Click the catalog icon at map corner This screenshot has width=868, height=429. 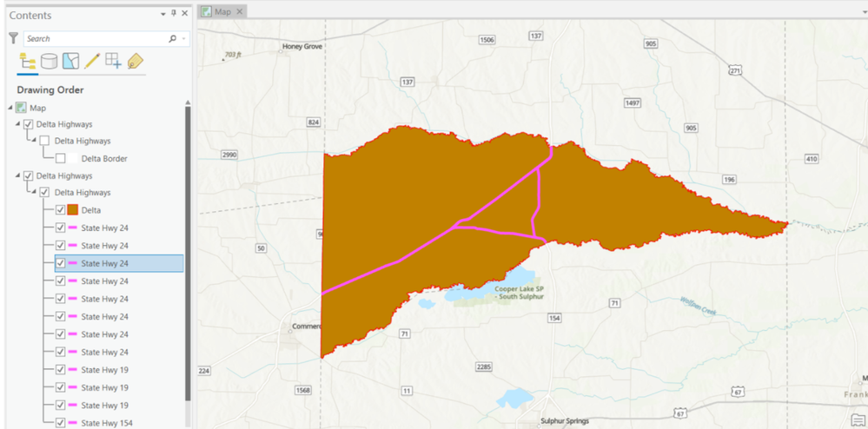858,419
